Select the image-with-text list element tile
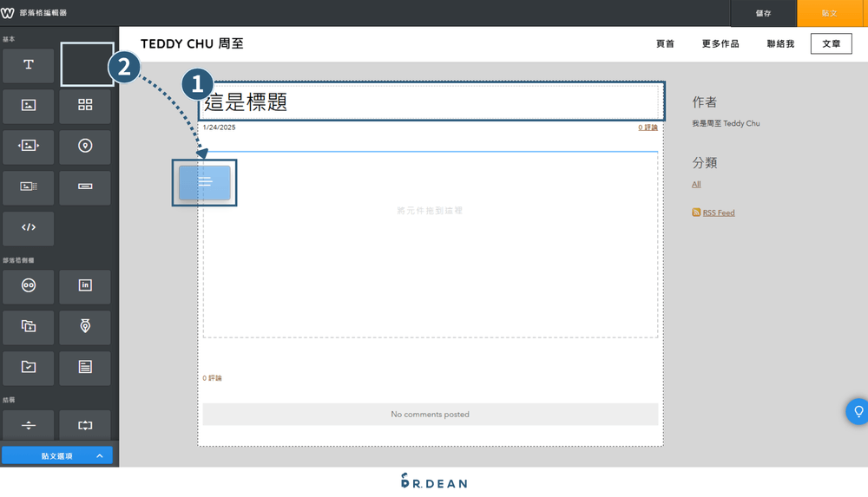 tap(29, 187)
